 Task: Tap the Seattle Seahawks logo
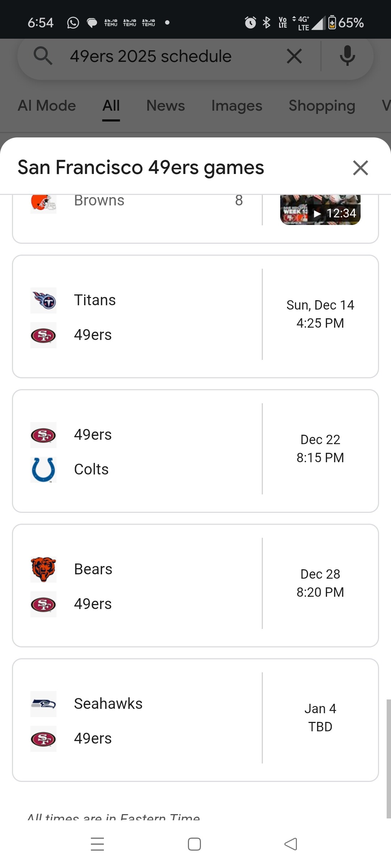43,704
